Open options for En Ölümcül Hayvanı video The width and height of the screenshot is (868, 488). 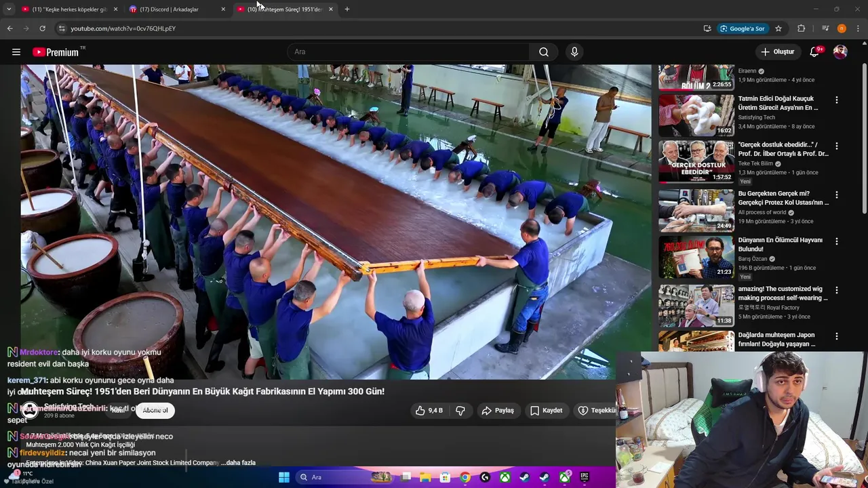pyautogui.click(x=836, y=241)
